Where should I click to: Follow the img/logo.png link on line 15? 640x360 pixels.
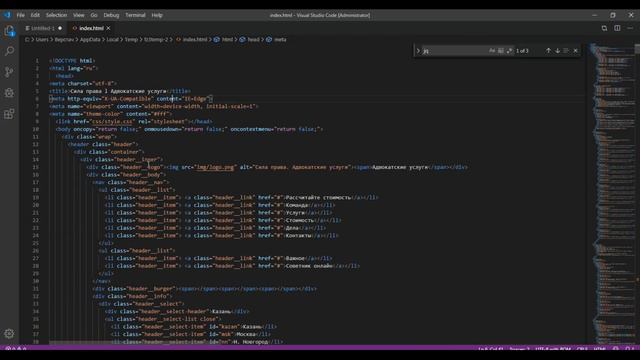(215, 167)
